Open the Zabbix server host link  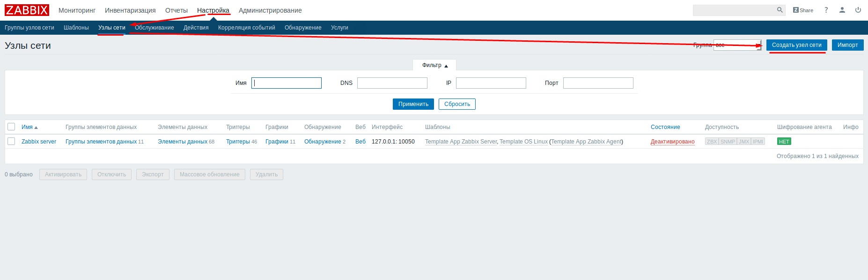39,142
